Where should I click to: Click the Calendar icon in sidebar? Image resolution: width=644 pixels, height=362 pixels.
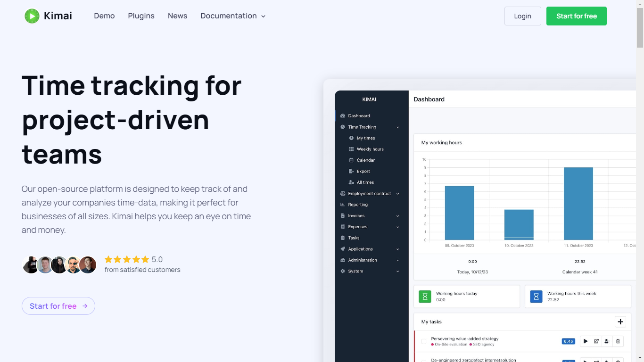coord(351,160)
